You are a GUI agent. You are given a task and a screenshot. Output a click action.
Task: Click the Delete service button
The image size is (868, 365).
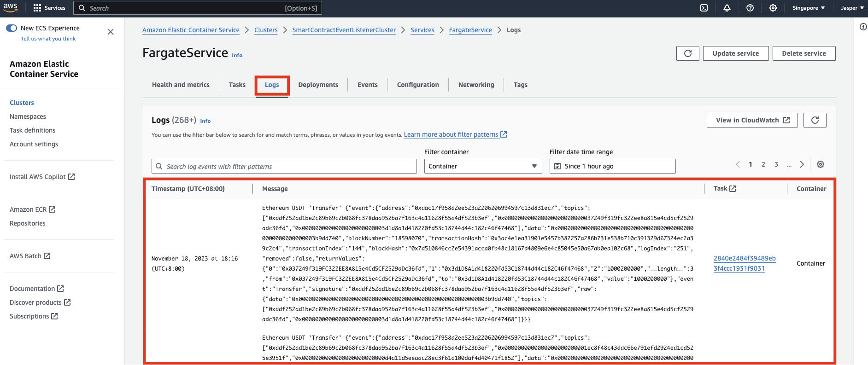[x=804, y=53]
